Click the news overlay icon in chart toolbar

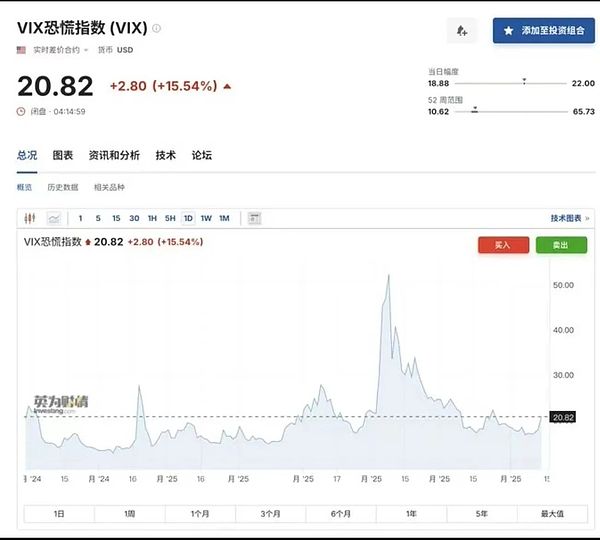click(254, 218)
